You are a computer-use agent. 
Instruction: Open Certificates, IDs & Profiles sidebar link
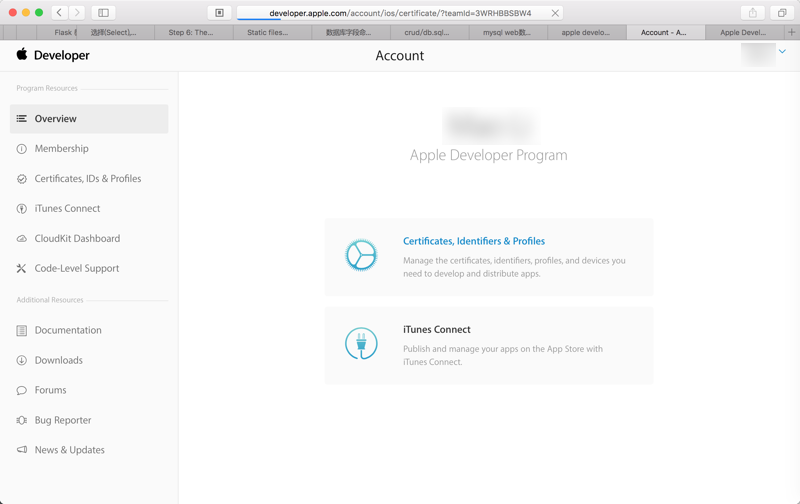[x=88, y=179]
